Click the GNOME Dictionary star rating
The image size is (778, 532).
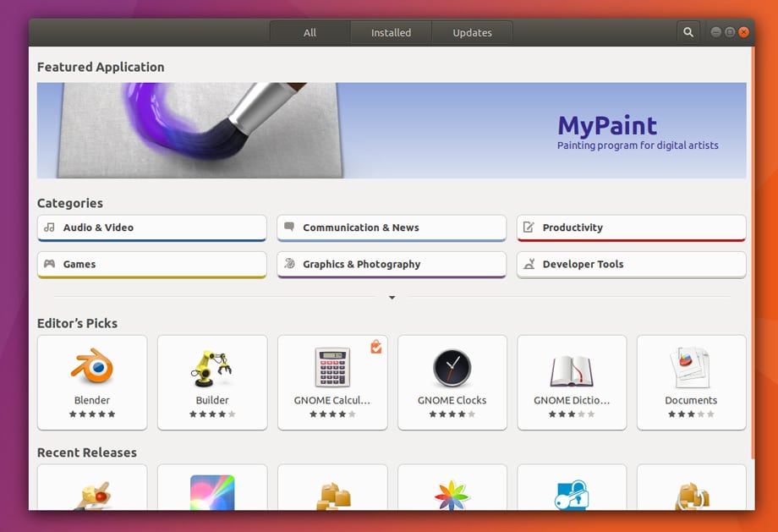click(572, 414)
